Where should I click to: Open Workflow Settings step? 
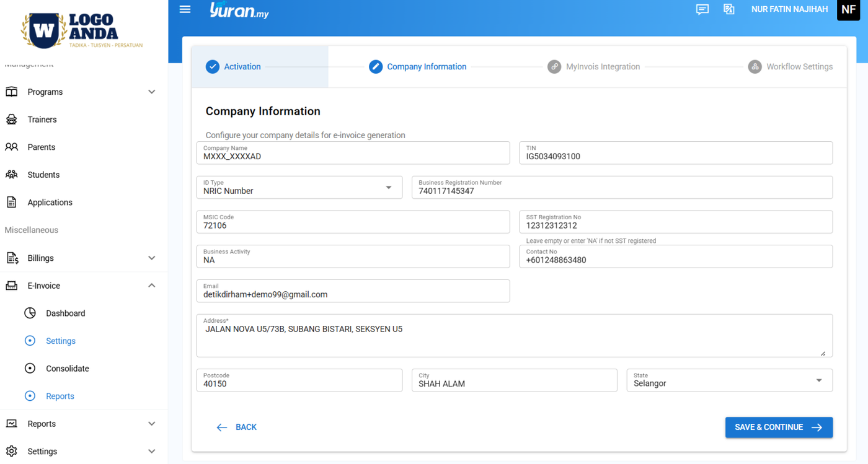(x=790, y=67)
